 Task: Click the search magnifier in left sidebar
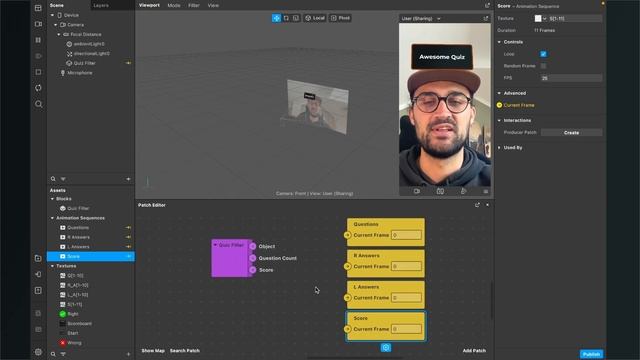(38, 104)
